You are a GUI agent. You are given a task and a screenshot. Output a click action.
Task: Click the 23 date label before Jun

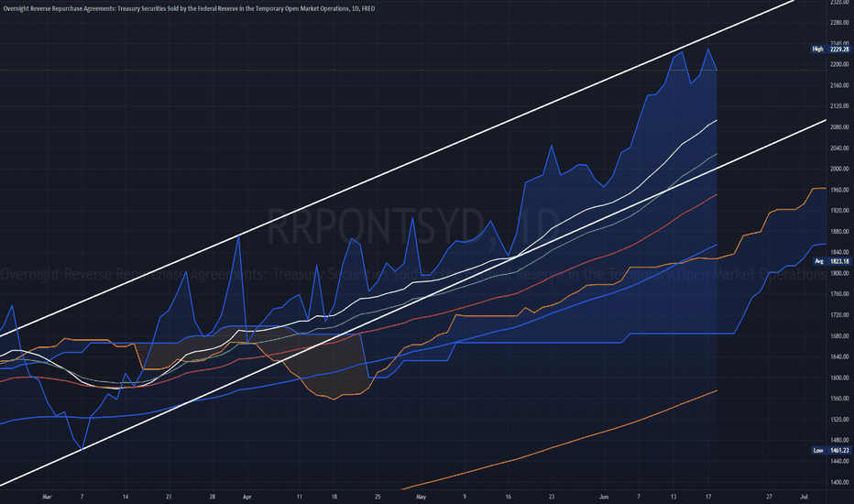(x=552, y=497)
